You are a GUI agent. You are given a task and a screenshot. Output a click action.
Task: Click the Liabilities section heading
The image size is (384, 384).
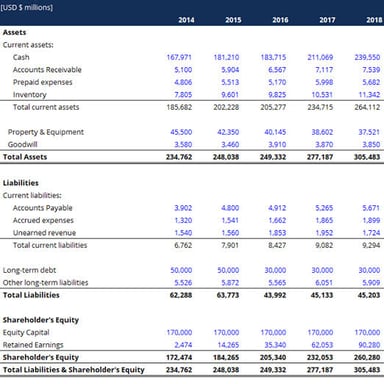21,183
